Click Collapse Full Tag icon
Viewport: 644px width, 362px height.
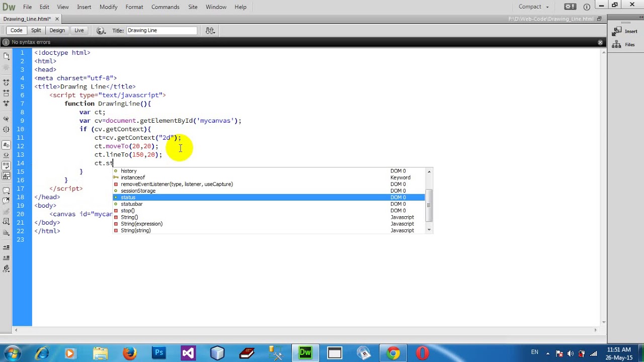(6, 82)
